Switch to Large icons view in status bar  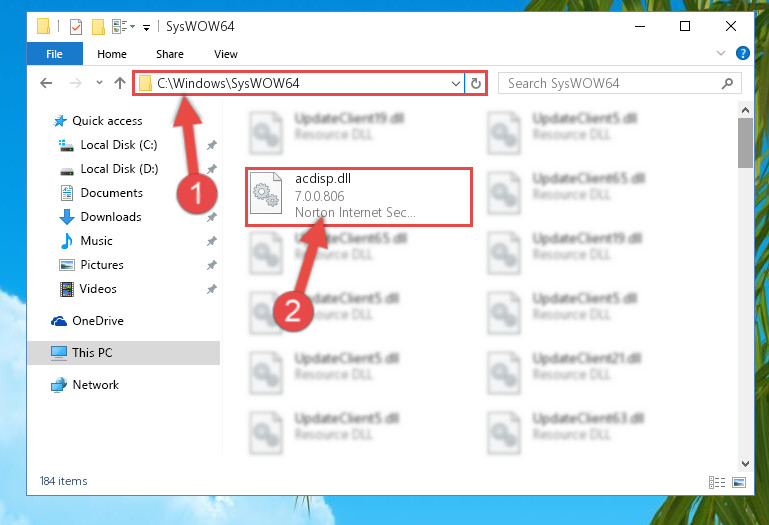739,482
